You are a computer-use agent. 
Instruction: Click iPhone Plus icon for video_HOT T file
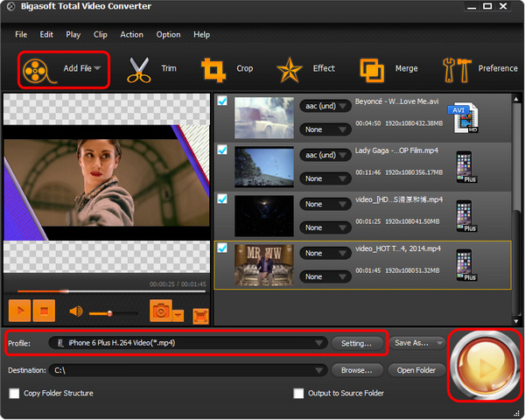point(466,265)
